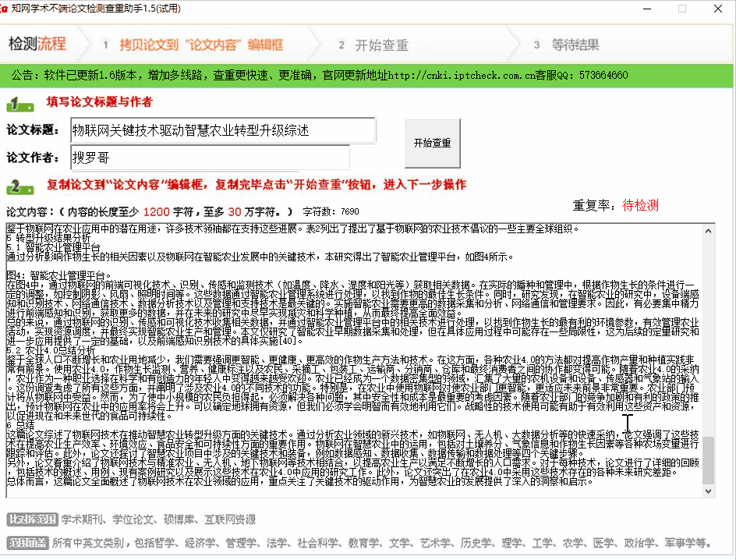Screen dimensions: 736x560
Task: Close the 知网学术不端论文检测 window
Action: point(718,9)
